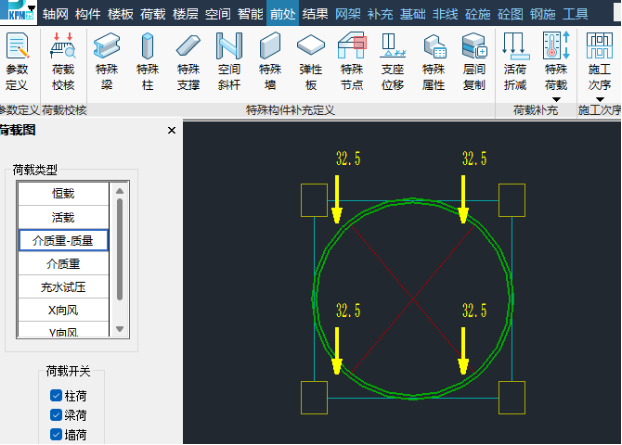Select the 特殊柱 special column tool
Image resolution: width=622 pixels, height=445 pixels.
[147, 60]
